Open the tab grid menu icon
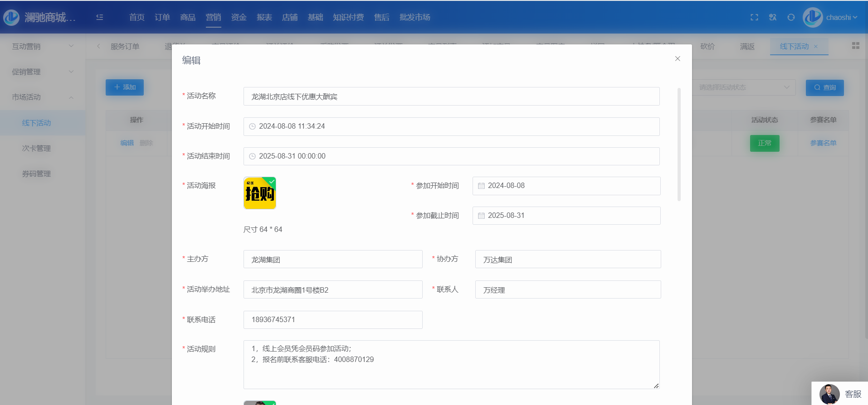This screenshot has height=405, width=868. 855,46
